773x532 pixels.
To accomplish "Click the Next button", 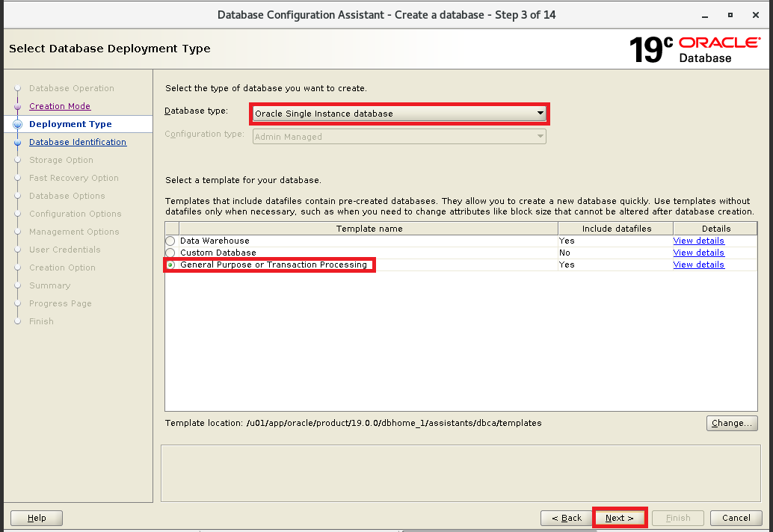I will coord(619,518).
